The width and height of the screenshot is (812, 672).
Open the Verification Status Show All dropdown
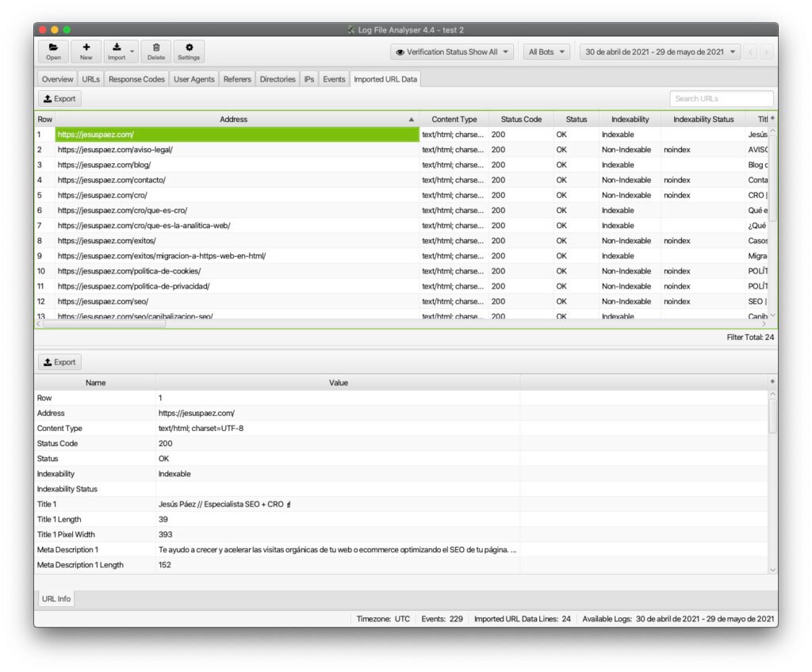point(452,52)
